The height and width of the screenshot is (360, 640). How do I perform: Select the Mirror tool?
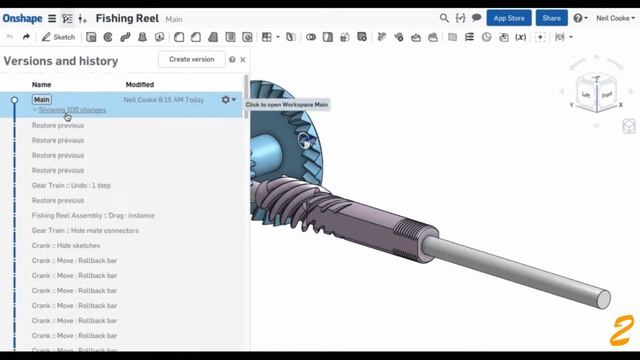(291, 37)
